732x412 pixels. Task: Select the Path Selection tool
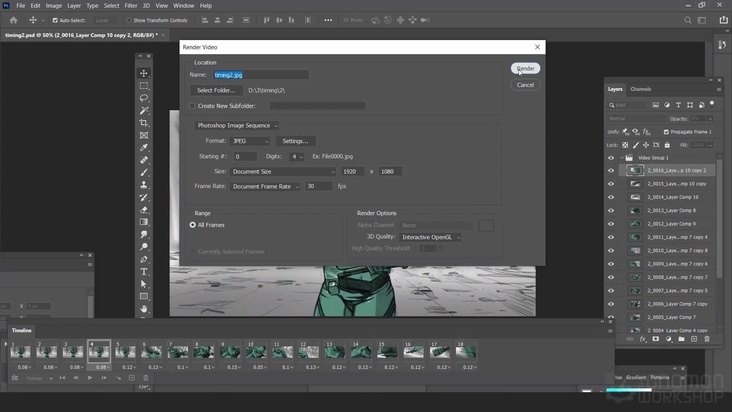coord(144,284)
